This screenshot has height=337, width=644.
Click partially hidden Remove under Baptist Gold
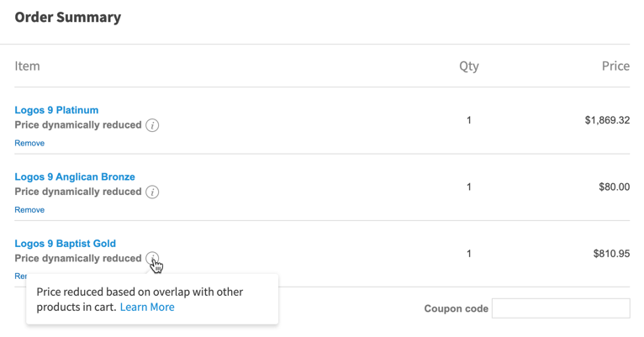(x=19, y=276)
